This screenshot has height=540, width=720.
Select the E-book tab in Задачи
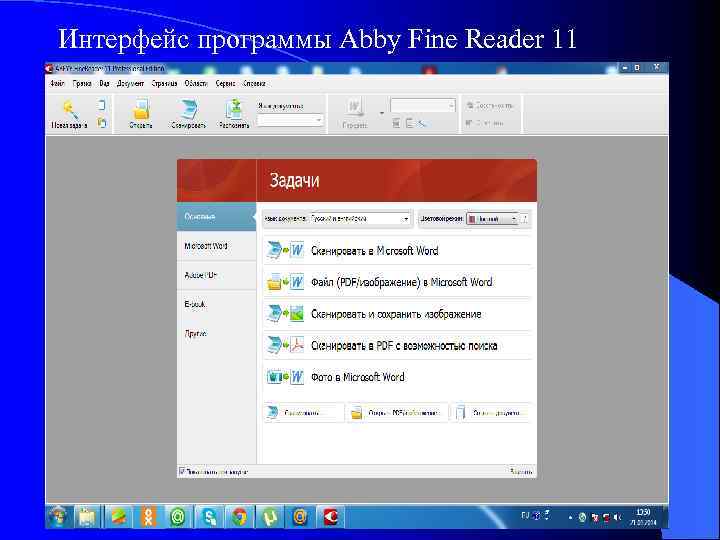tap(216, 304)
